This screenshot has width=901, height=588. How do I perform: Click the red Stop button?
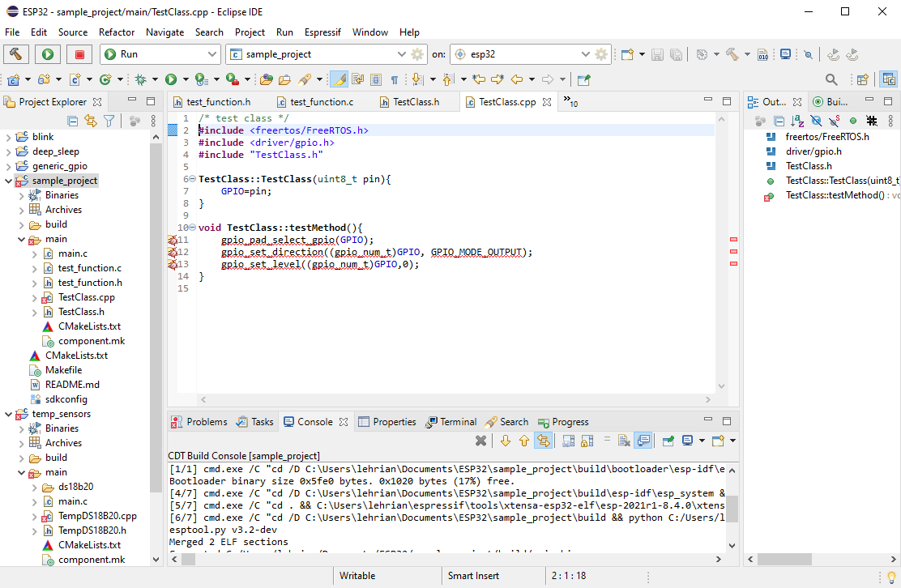point(79,54)
